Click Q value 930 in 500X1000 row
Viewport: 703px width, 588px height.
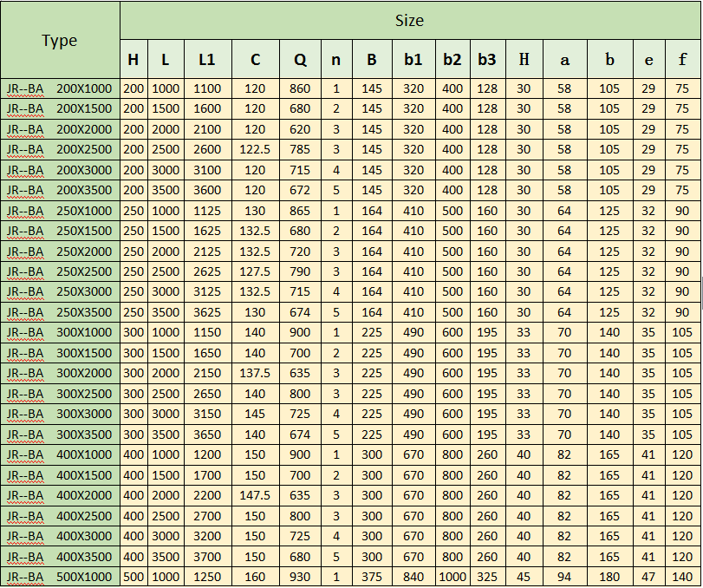click(300, 577)
